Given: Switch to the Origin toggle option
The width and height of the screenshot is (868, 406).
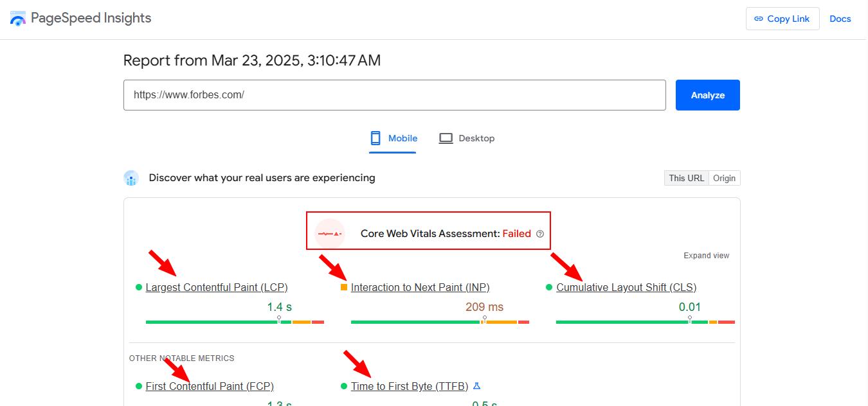Looking at the screenshot, I should coord(724,178).
